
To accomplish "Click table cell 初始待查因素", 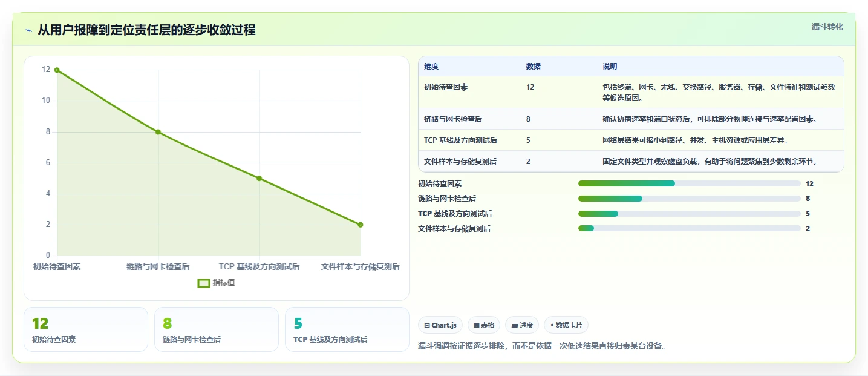I will point(446,87).
